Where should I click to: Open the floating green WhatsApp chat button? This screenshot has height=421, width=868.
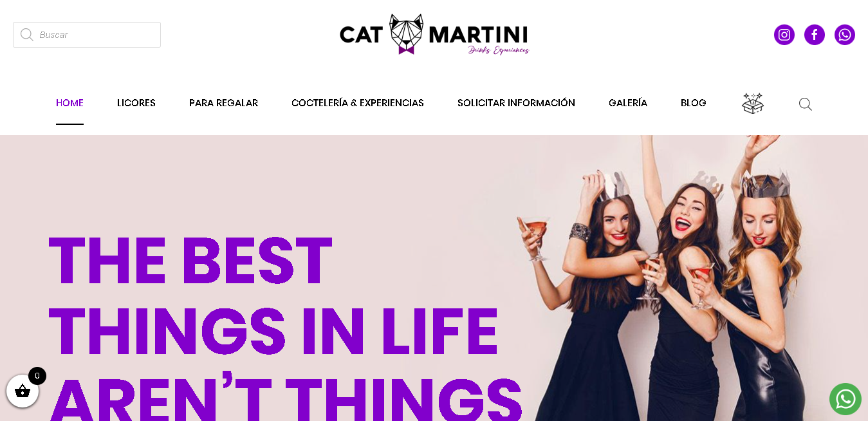click(845, 399)
